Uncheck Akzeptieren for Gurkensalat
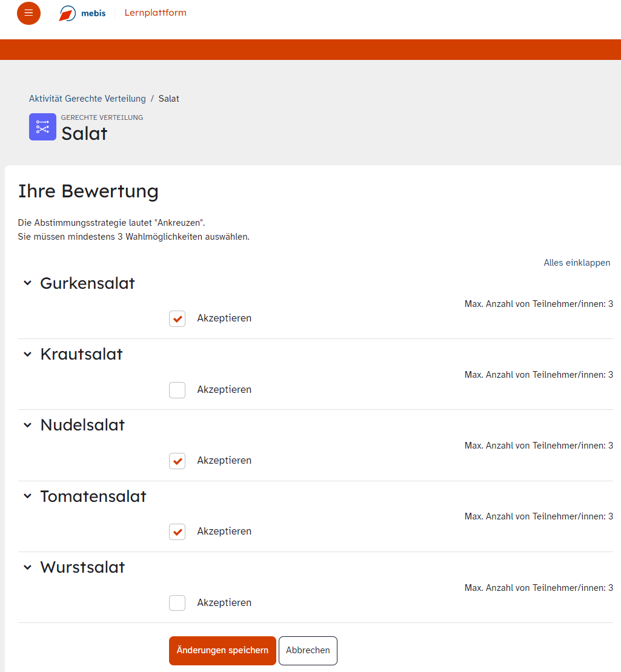The height and width of the screenshot is (672, 621). (x=177, y=318)
